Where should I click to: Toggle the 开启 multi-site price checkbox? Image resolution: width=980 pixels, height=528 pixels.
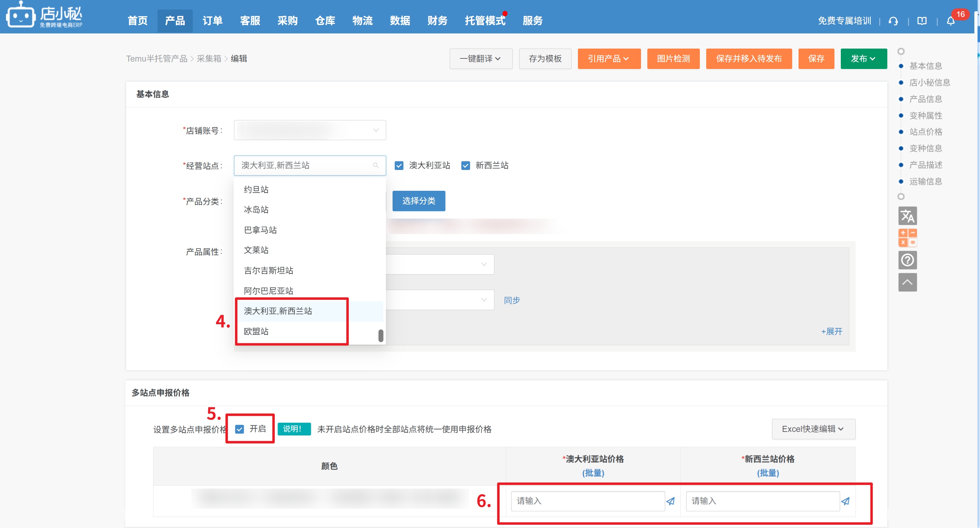[x=239, y=429]
